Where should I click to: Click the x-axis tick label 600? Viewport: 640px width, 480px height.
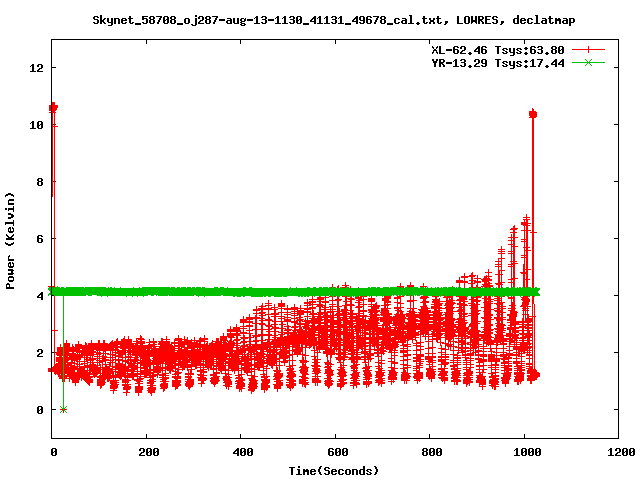[x=338, y=452]
